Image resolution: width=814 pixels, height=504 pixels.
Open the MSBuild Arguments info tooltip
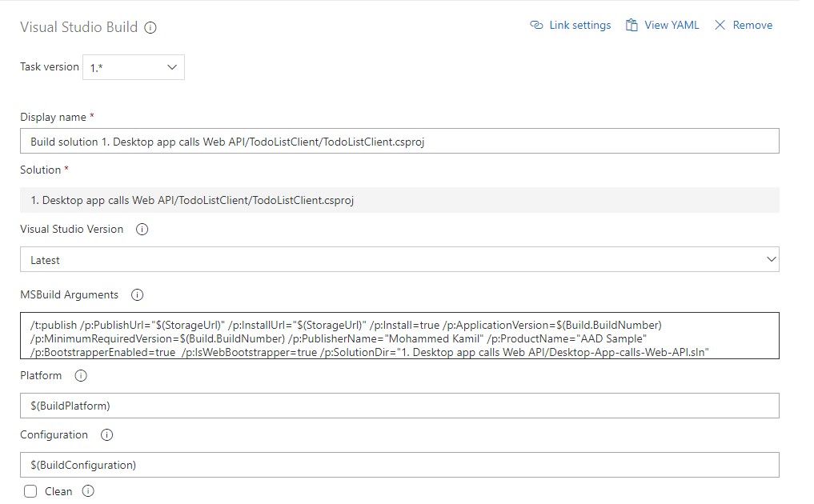pos(137,295)
